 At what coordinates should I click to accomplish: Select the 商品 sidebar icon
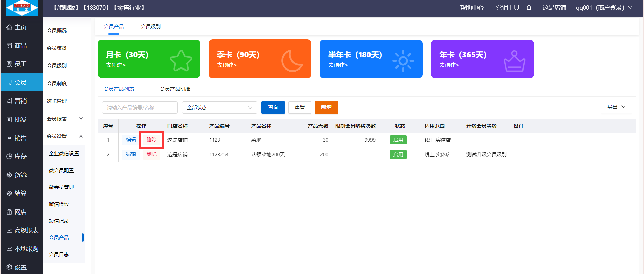[x=9, y=46]
